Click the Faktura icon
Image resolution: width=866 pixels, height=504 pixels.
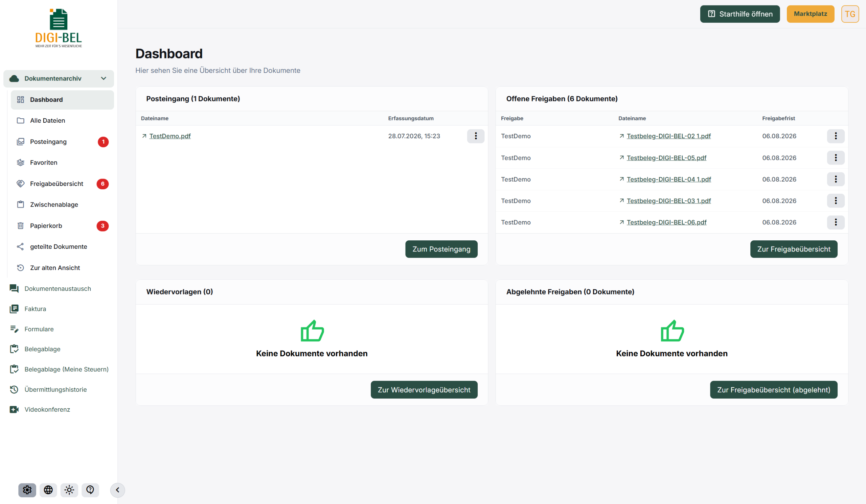14,309
